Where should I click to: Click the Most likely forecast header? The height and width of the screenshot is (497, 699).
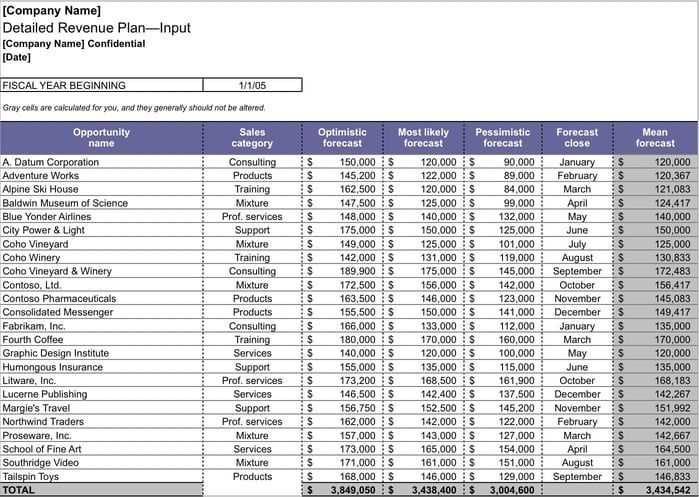pyautogui.click(x=423, y=137)
